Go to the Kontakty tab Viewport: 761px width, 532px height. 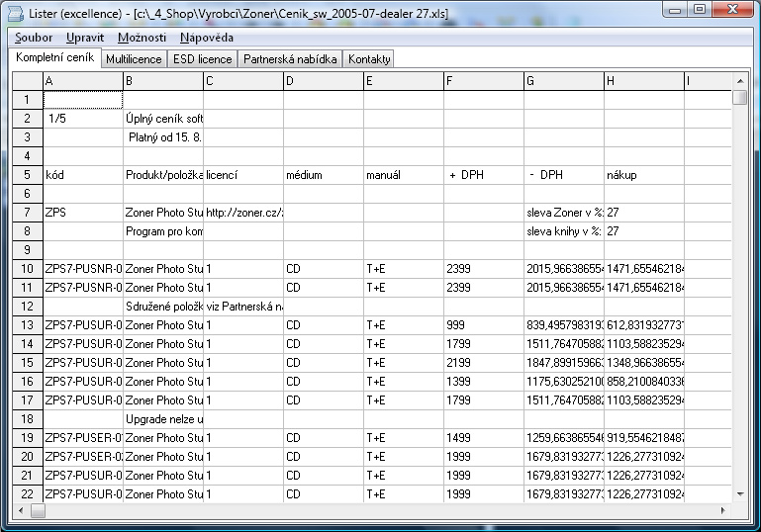[369, 59]
